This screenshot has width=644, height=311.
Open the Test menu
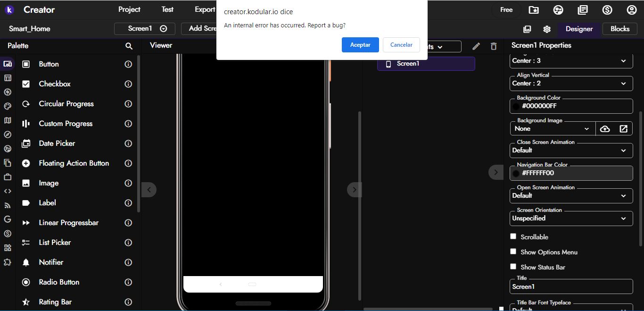[167, 9]
